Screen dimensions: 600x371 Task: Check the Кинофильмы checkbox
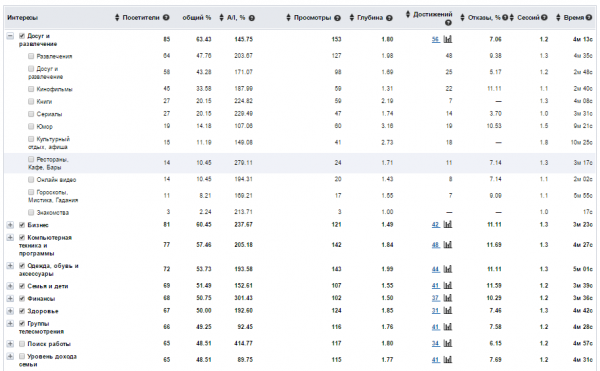pos(31,89)
